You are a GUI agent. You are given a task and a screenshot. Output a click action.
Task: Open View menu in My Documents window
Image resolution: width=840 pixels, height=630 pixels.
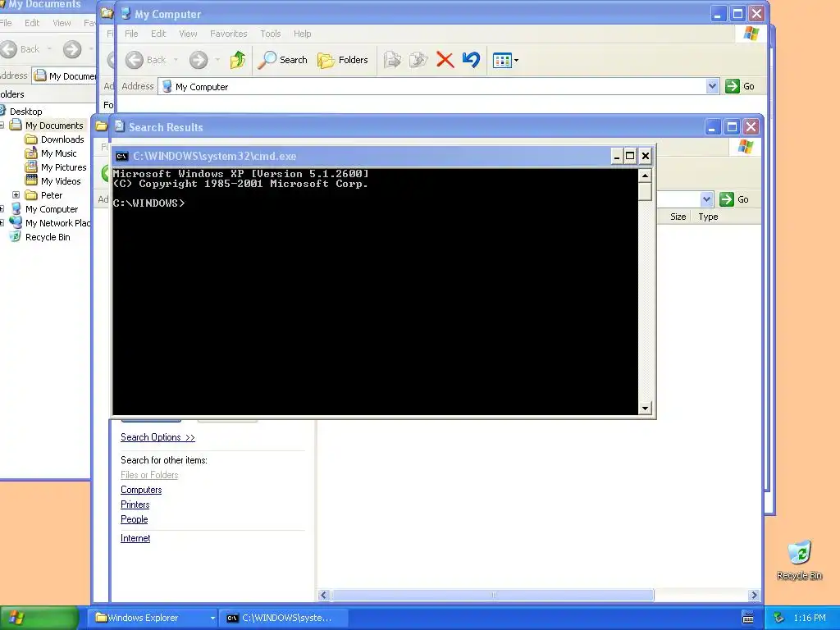62,23
